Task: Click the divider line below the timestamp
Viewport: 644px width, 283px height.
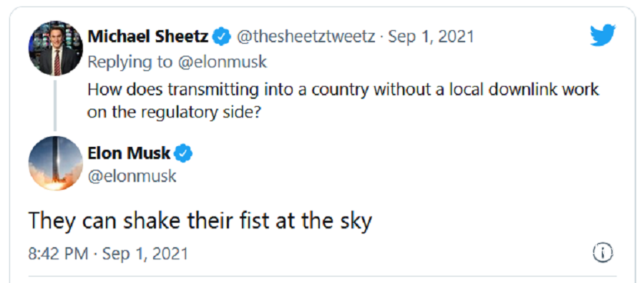Action: [x=323, y=276]
